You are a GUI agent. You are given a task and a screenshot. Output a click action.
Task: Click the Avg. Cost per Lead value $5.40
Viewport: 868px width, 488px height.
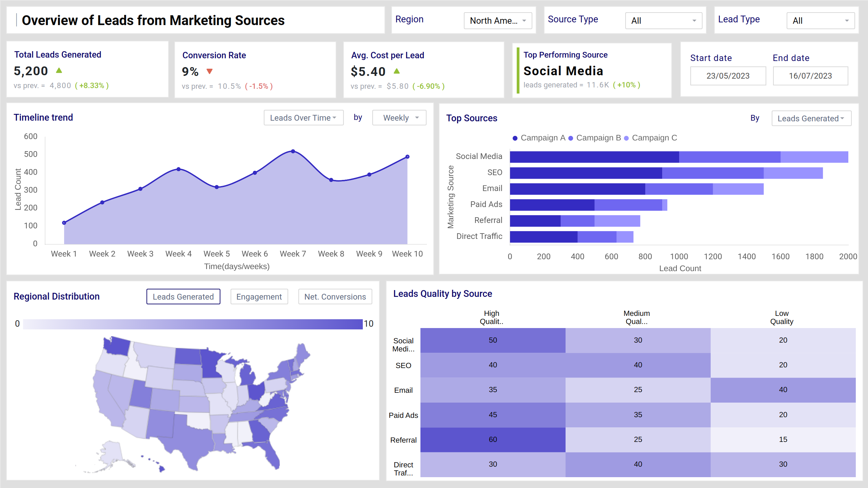(x=368, y=72)
